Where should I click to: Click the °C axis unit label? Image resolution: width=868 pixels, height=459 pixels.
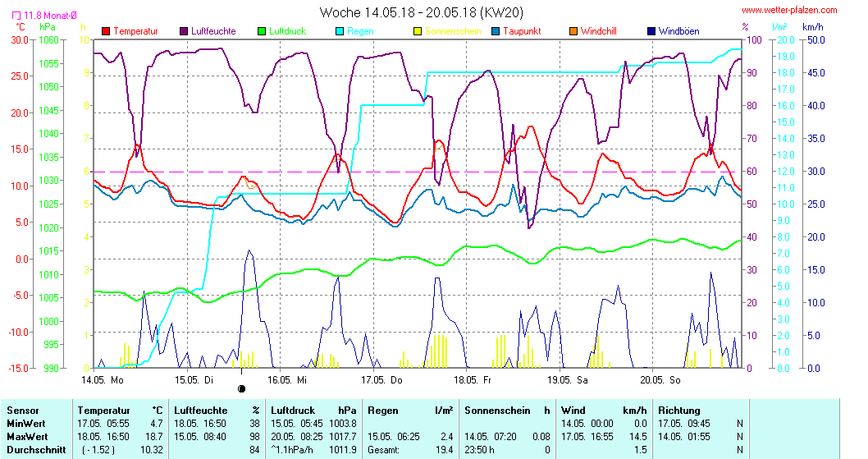(21, 27)
